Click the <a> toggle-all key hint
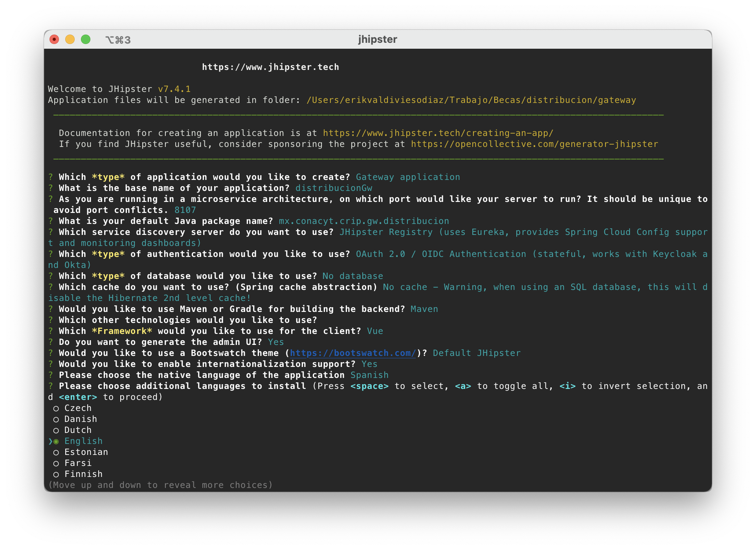 463,386
